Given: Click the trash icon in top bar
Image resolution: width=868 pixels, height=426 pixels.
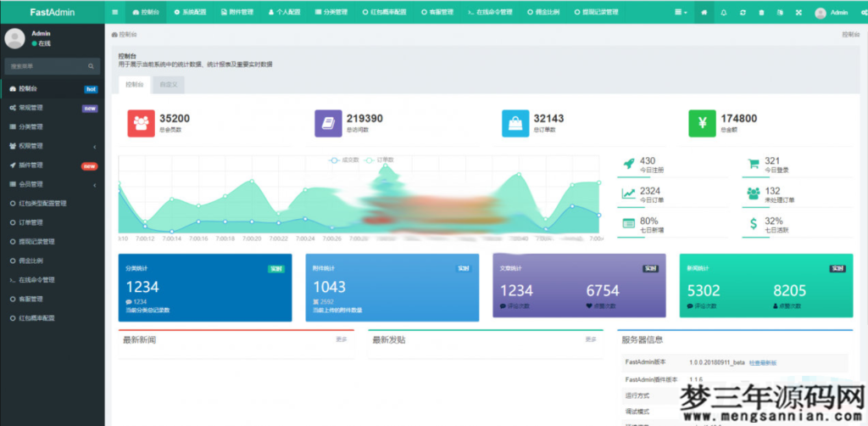Looking at the screenshot, I should (761, 13).
